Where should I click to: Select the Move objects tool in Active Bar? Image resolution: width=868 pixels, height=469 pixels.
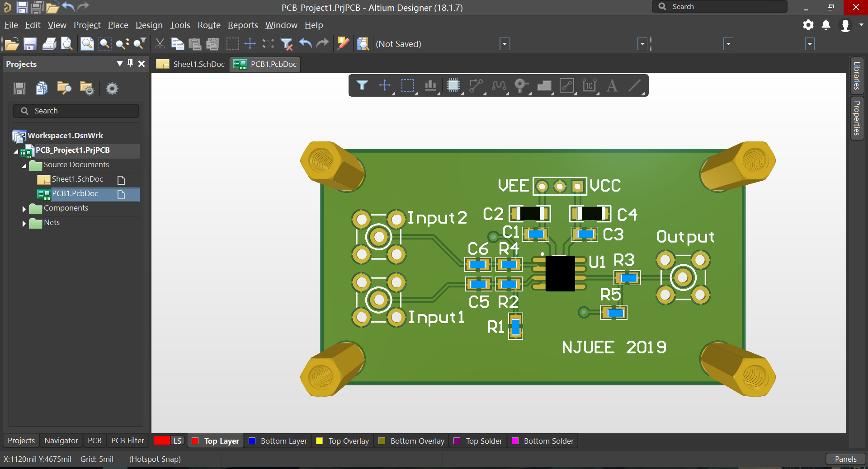coord(385,85)
